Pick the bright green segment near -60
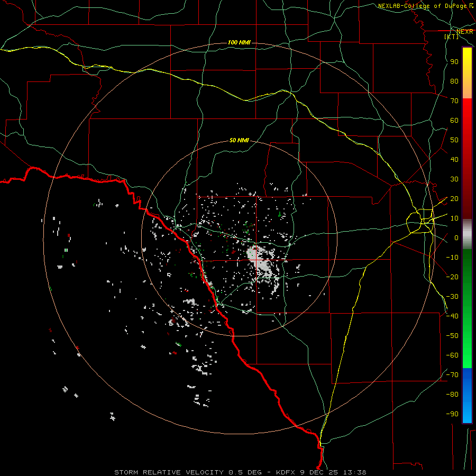Screen dimensions: 476x476 [x=467, y=355]
